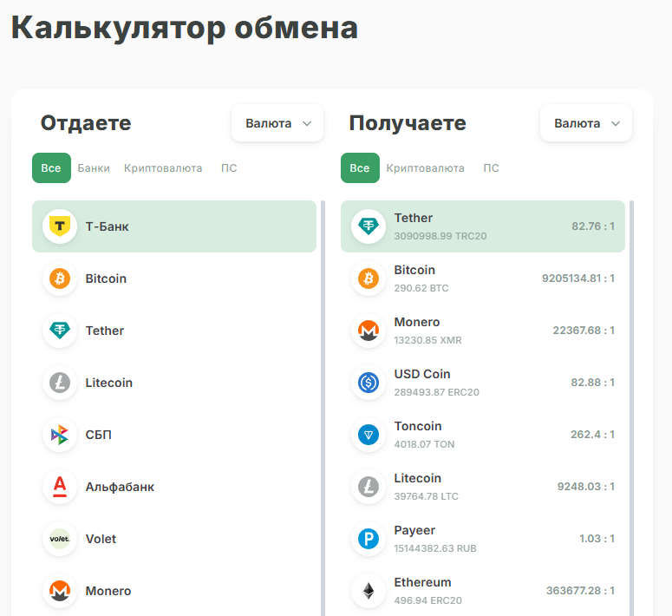Switch to Криптовалюта tab under Получаете
The width and height of the screenshot is (672, 616).
pyautogui.click(x=425, y=168)
